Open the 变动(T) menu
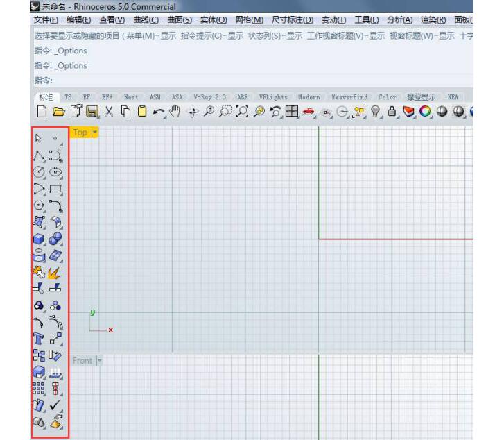 [x=334, y=20]
